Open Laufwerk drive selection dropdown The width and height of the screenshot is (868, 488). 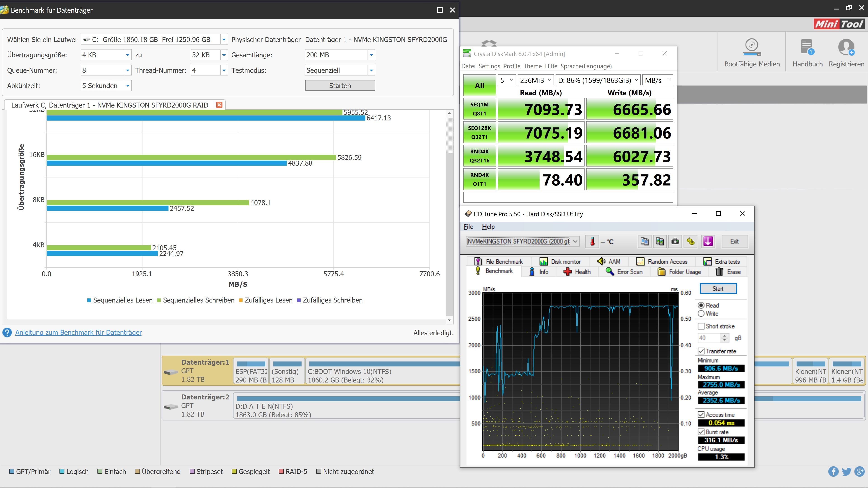point(224,39)
